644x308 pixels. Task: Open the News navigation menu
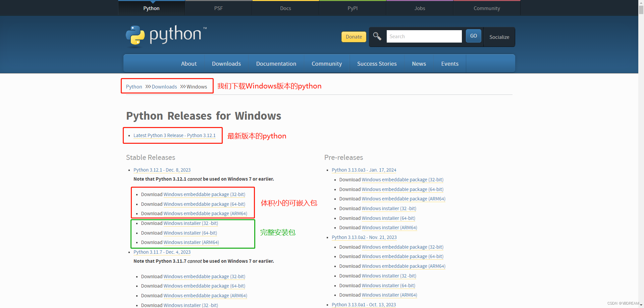coord(419,64)
